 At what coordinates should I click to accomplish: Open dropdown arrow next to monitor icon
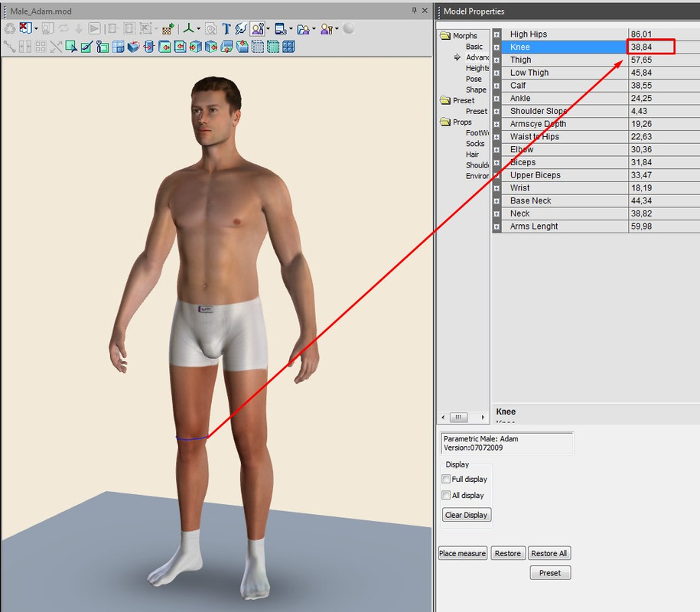click(291, 29)
